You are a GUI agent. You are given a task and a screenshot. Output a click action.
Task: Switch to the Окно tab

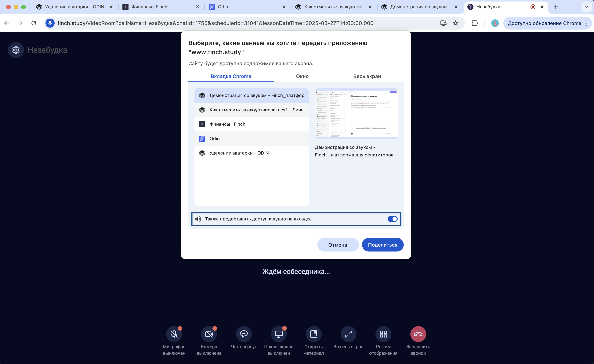click(x=302, y=76)
